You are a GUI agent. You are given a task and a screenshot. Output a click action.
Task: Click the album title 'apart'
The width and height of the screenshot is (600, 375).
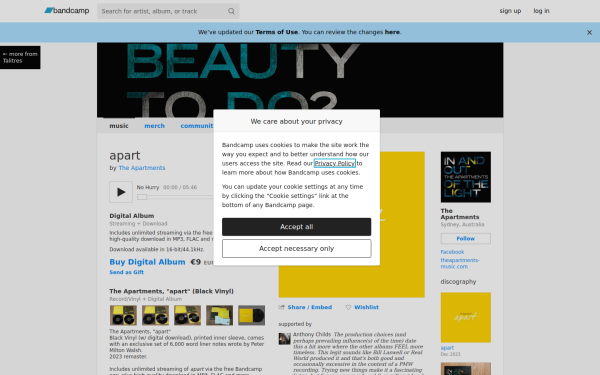pos(125,156)
